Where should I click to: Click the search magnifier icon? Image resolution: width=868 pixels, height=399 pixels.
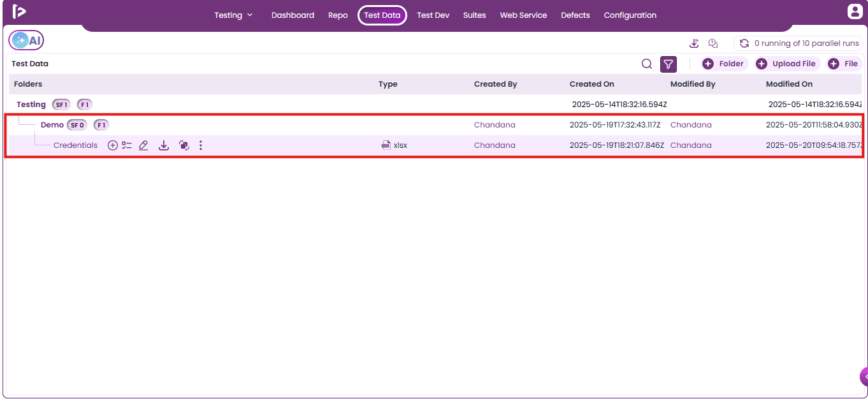[x=647, y=64]
